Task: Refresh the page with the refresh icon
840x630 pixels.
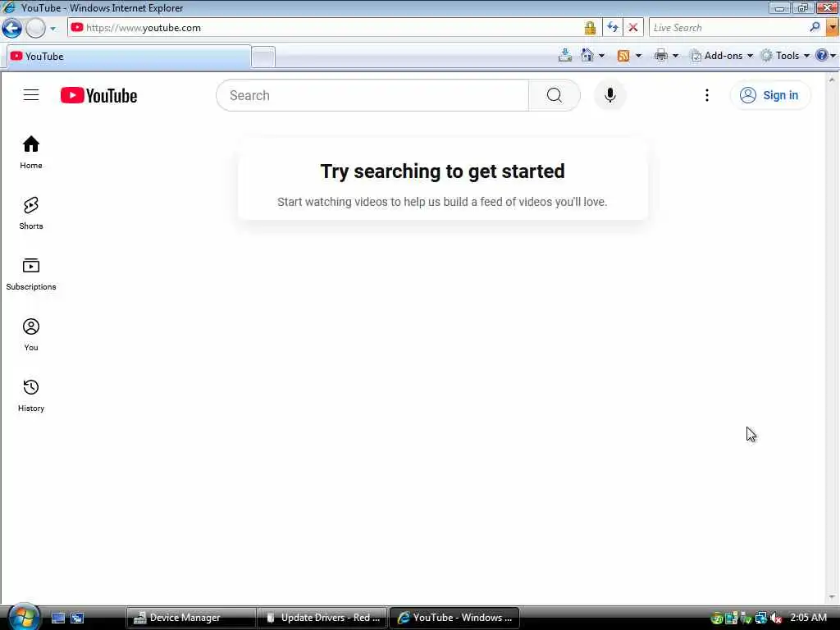Action: point(612,28)
